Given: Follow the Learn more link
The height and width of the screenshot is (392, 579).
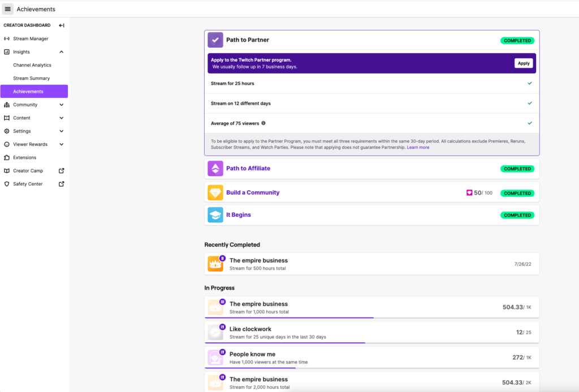Looking at the screenshot, I should point(418,148).
